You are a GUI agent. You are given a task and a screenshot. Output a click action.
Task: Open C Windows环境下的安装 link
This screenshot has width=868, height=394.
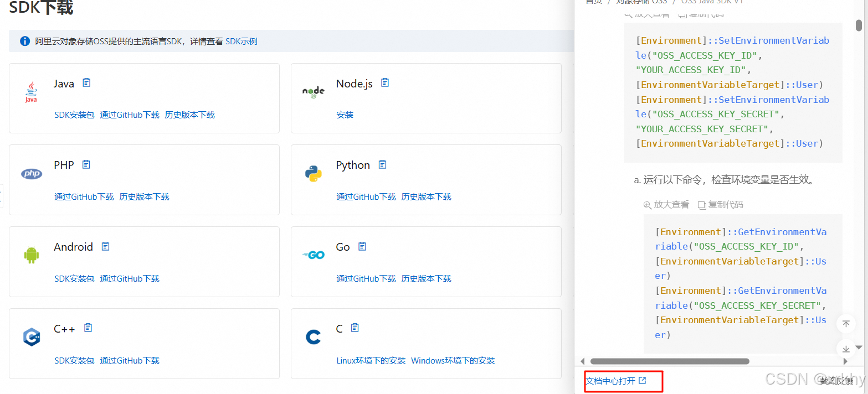click(x=453, y=361)
